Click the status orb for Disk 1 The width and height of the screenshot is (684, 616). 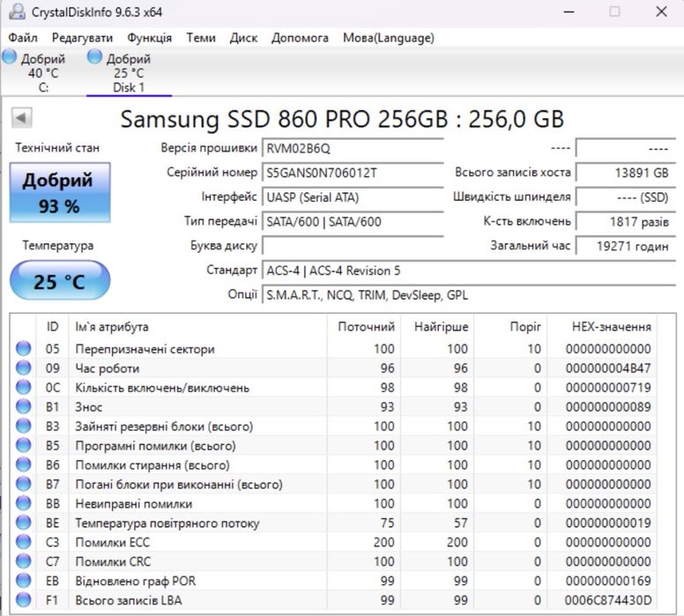point(94,56)
